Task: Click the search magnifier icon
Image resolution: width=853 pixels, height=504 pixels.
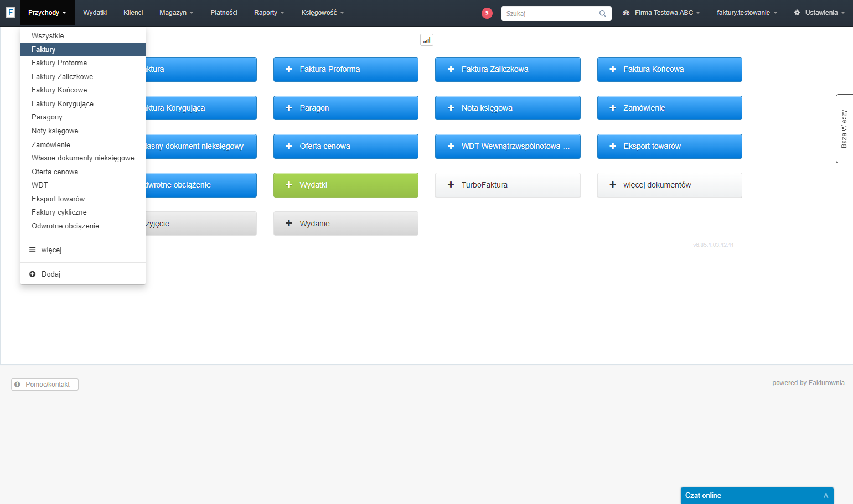Action: pos(602,13)
